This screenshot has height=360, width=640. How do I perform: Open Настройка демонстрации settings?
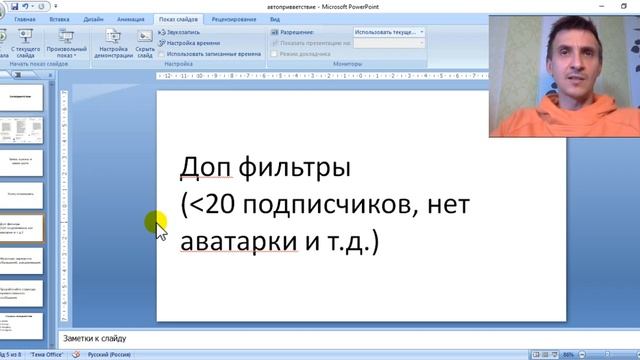[113, 43]
